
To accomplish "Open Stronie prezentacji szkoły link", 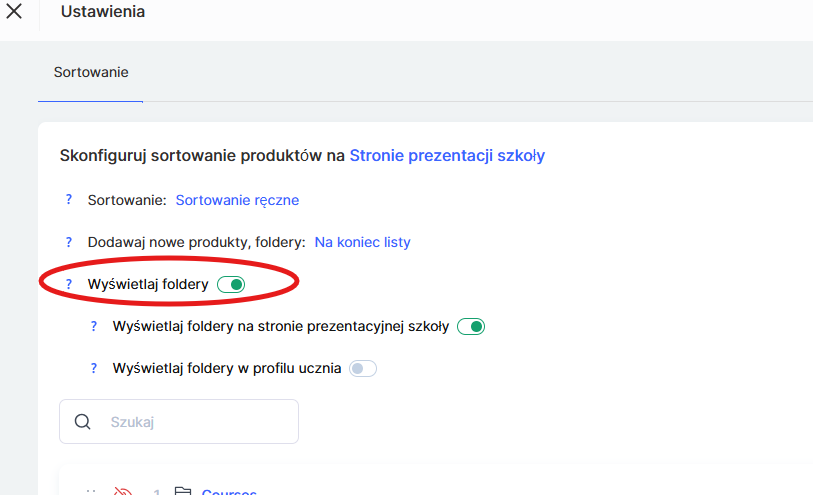I will click(x=447, y=156).
